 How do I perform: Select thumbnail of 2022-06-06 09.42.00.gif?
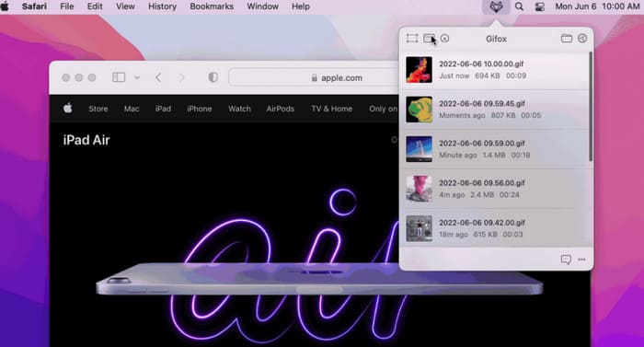point(419,228)
